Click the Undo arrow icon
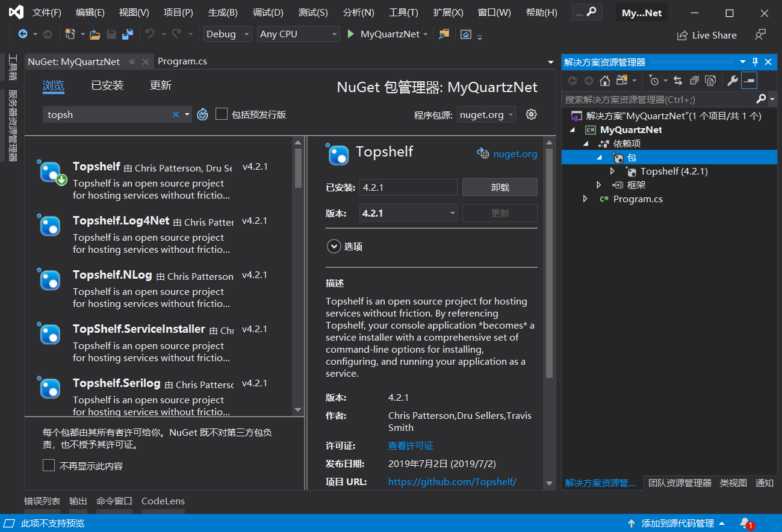The image size is (782, 532). pos(150,34)
